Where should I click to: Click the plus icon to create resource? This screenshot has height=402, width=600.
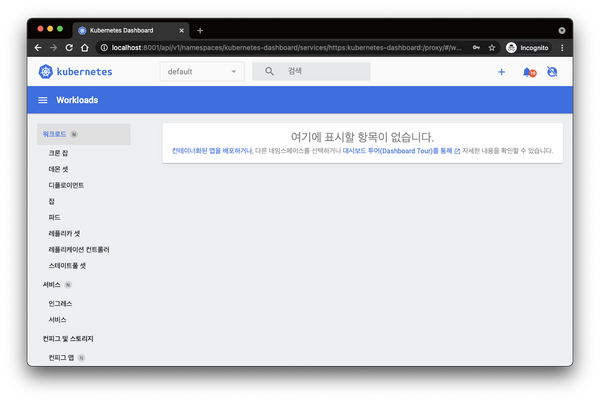coord(501,72)
